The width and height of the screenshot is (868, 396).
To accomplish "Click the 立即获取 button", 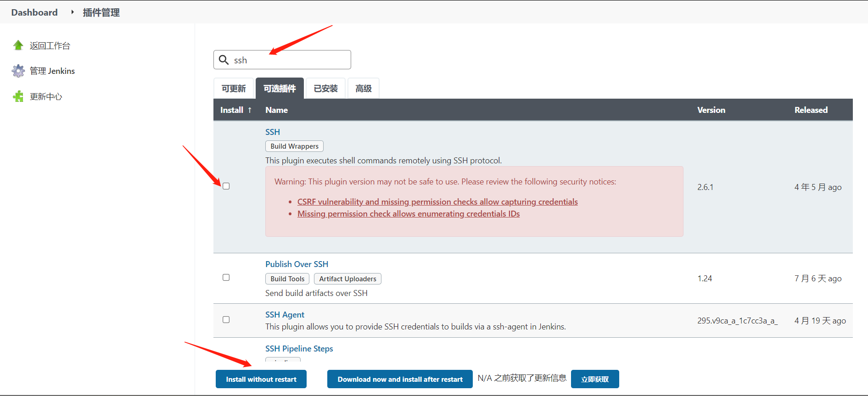I will 594,379.
